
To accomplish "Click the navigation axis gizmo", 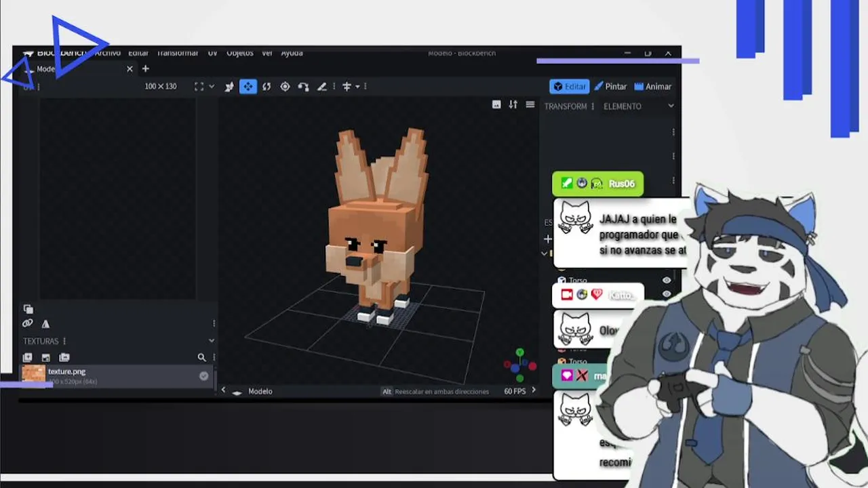I will click(519, 365).
